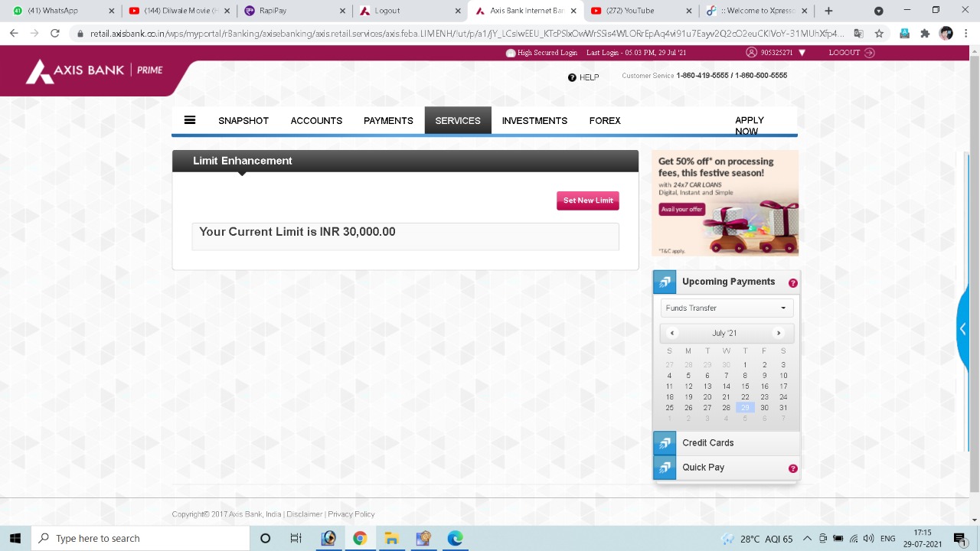Open the Privacy Policy link
This screenshot has height=551, width=980.
tap(351, 514)
